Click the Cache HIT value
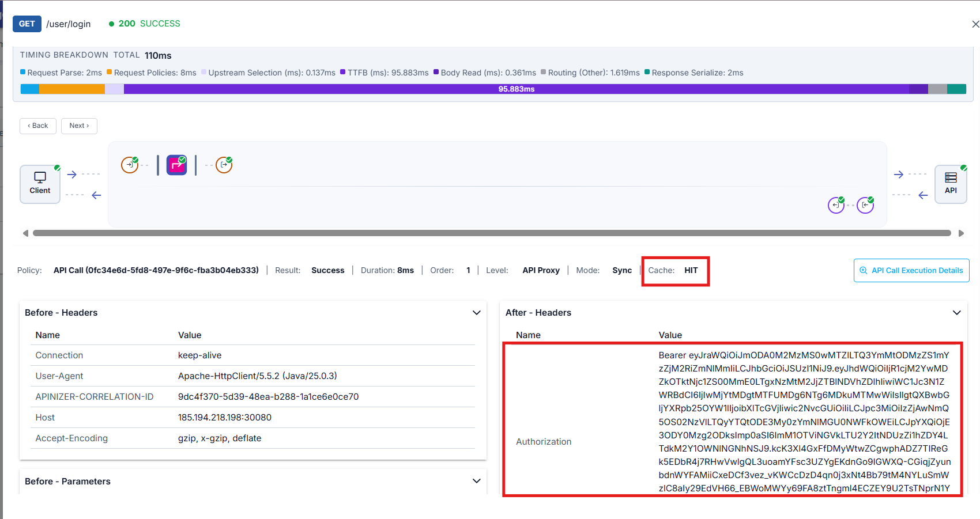The height and width of the screenshot is (519, 980). 691,270
